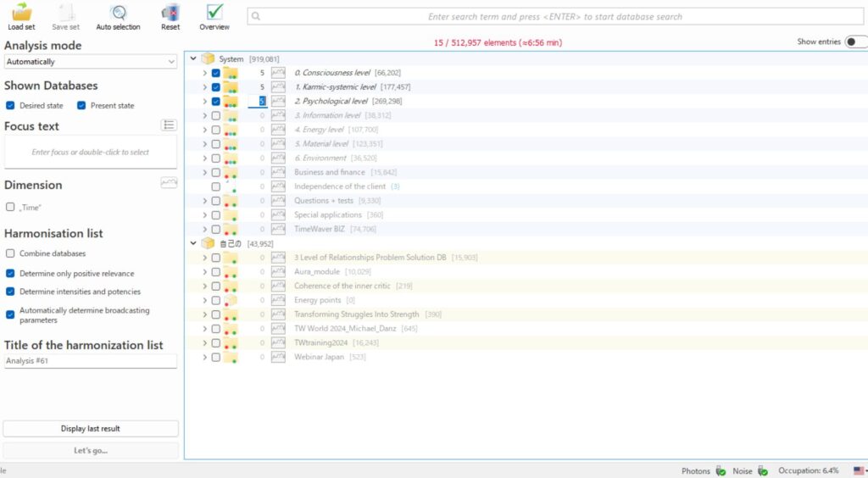Click the Load set toolbar icon
Screen dimensions: 868x478
(22, 13)
